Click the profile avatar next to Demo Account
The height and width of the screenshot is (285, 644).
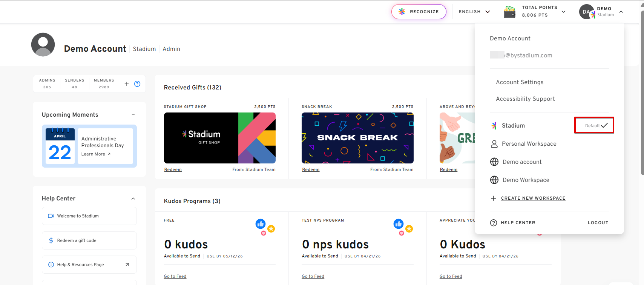coord(43,45)
